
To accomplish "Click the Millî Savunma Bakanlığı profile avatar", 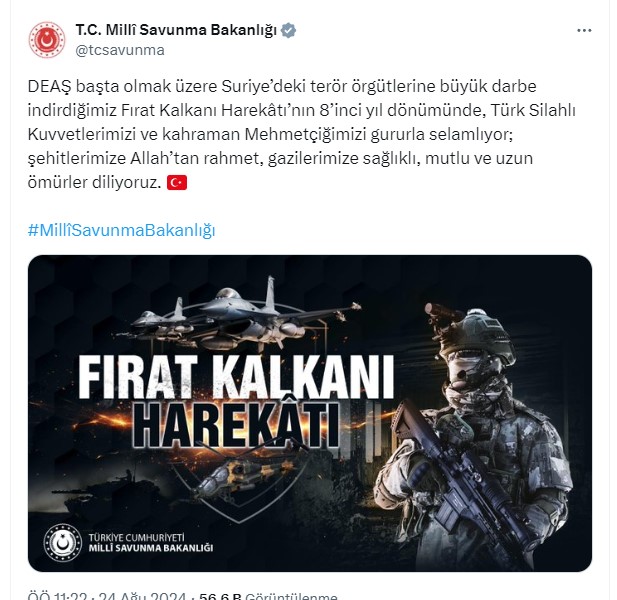I will coord(47,40).
